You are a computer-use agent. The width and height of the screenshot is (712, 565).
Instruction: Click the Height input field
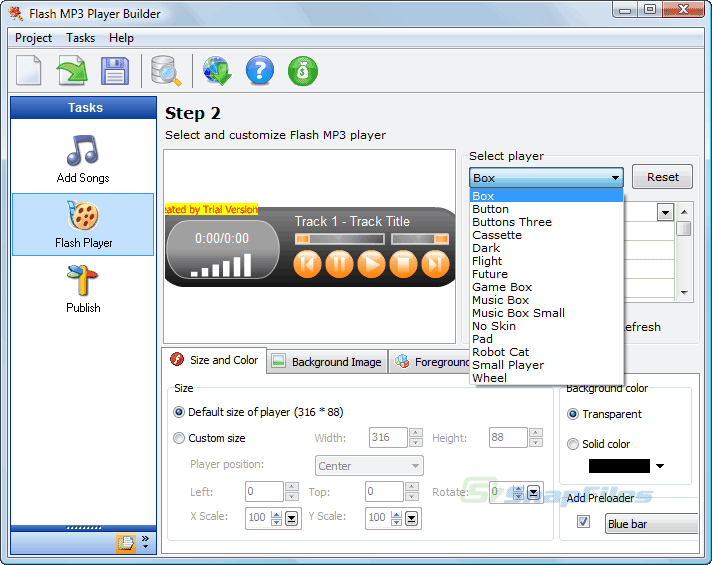[x=508, y=437]
